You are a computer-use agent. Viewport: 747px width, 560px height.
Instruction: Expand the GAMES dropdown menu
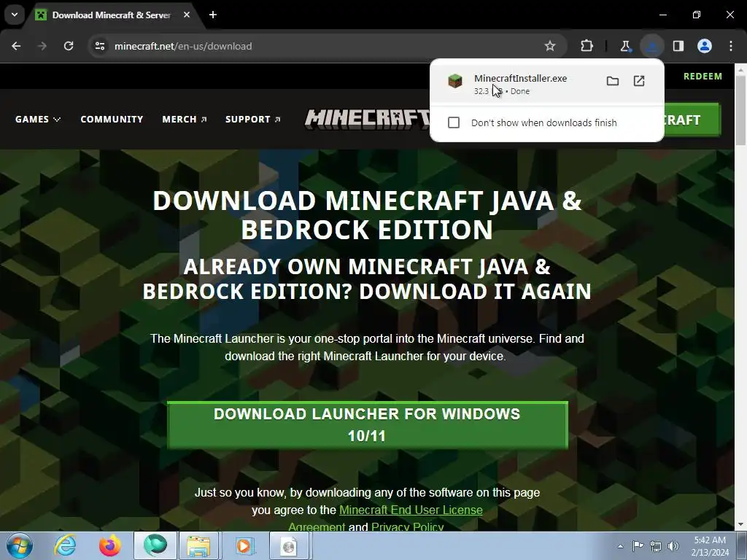(x=38, y=120)
